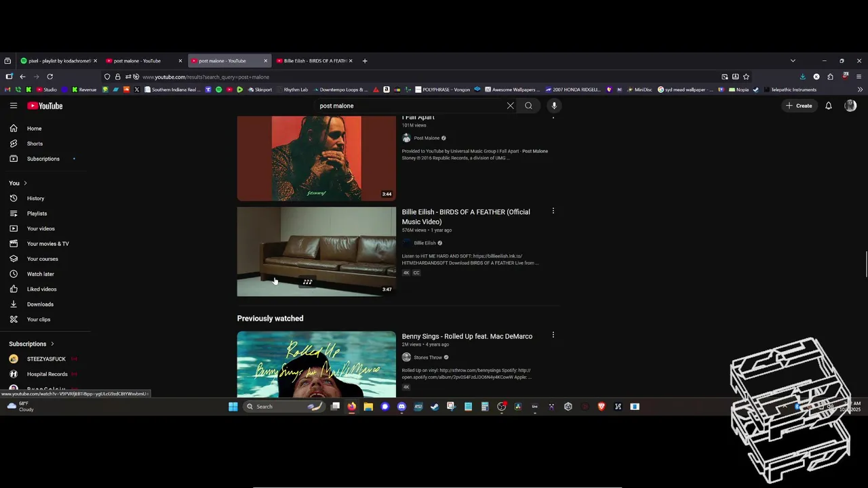The height and width of the screenshot is (488, 868).
Task: Open the list all tabs dropdown
Action: coord(793,61)
